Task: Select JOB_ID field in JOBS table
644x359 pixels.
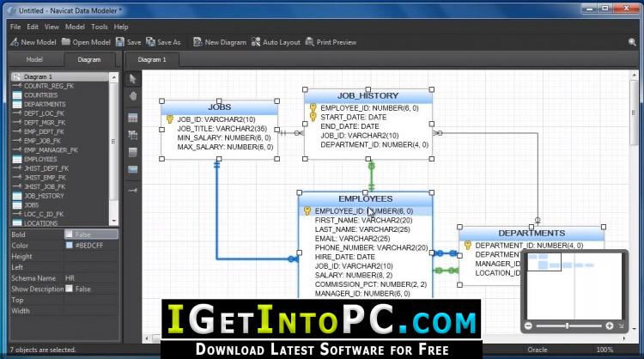Action: tap(216, 119)
